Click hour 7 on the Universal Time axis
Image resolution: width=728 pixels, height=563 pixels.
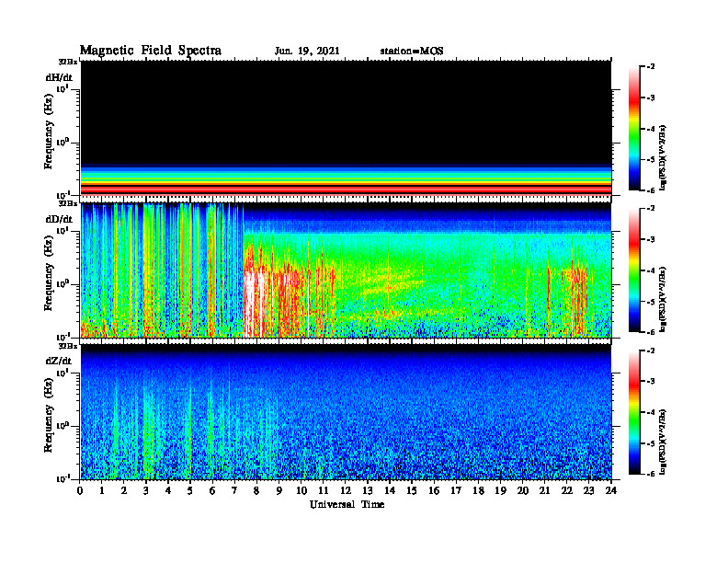point(234,490)
